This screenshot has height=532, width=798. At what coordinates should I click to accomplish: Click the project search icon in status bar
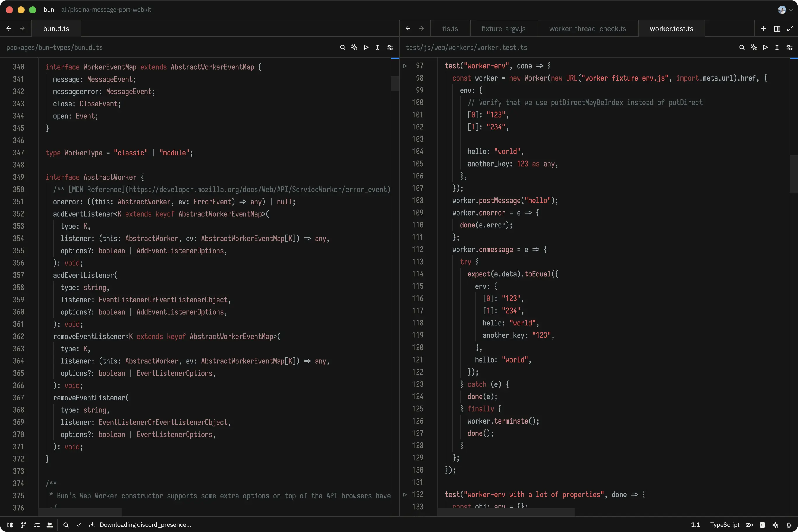tap(66, 524)
